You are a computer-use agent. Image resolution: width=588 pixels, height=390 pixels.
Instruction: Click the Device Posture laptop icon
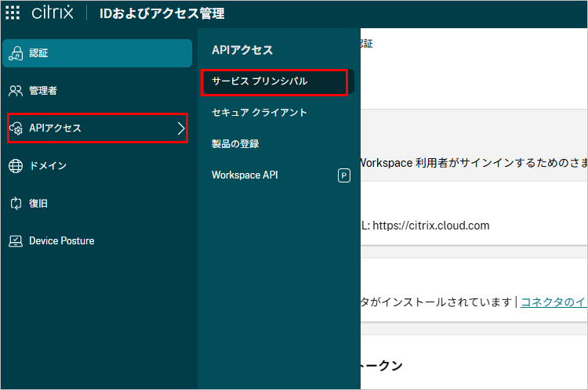[16, 241]
